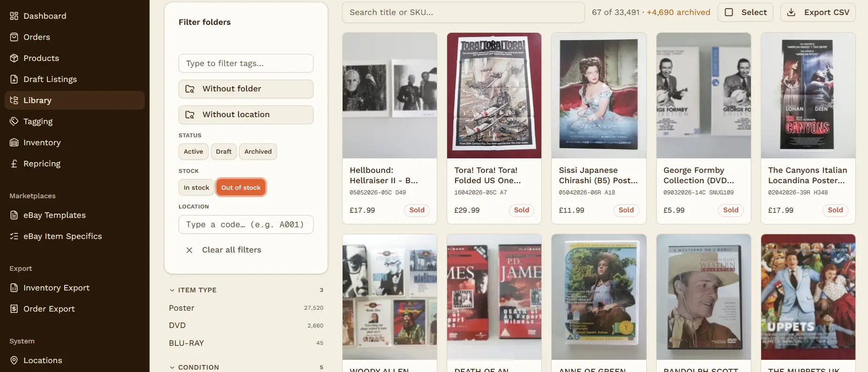
Task: Click the eBay Templates document icon
Action: pyautogui.click(x=14, y=215)
